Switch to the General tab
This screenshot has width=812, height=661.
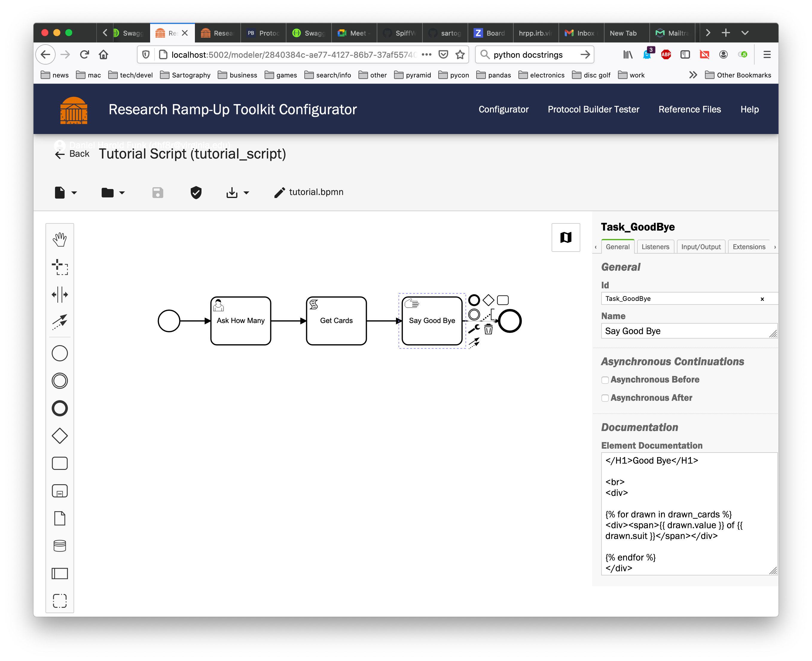tap(618, 247)
